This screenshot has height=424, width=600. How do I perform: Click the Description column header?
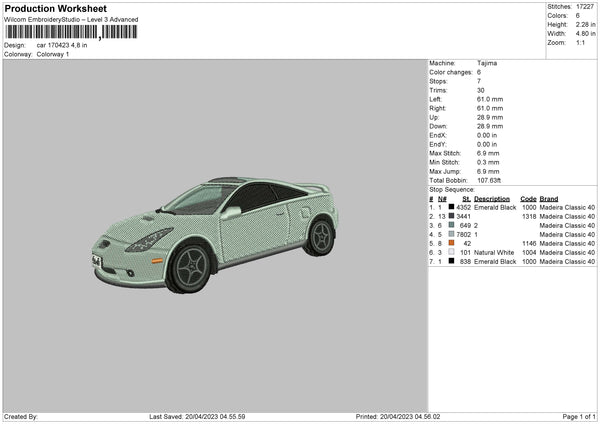pos(491,198)
